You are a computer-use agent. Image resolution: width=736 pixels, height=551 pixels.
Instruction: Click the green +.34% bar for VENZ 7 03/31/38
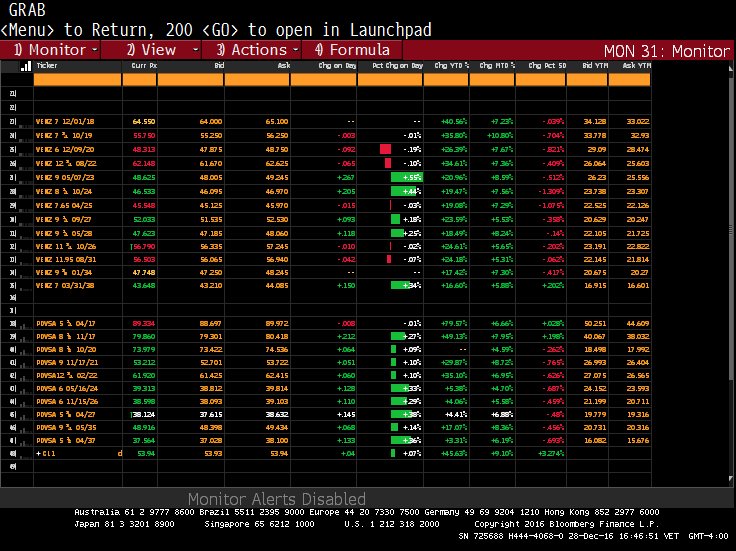tap(400, 285)
